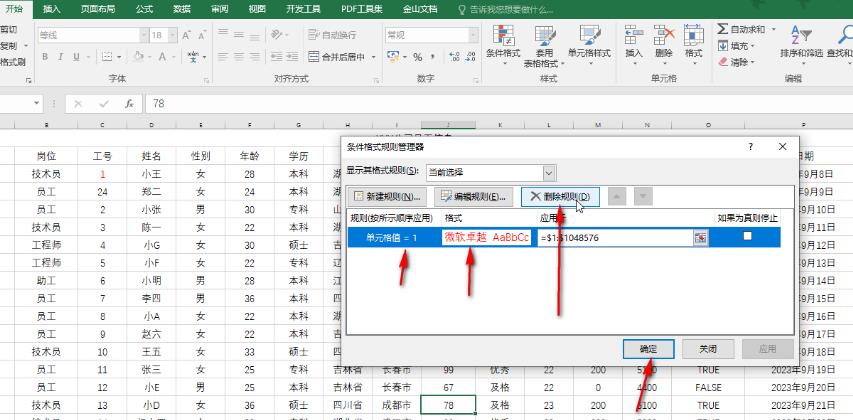Image resolution: width=853 pixels, height=420 pixels.
Task: Center text horizontally
Action: 238,57
